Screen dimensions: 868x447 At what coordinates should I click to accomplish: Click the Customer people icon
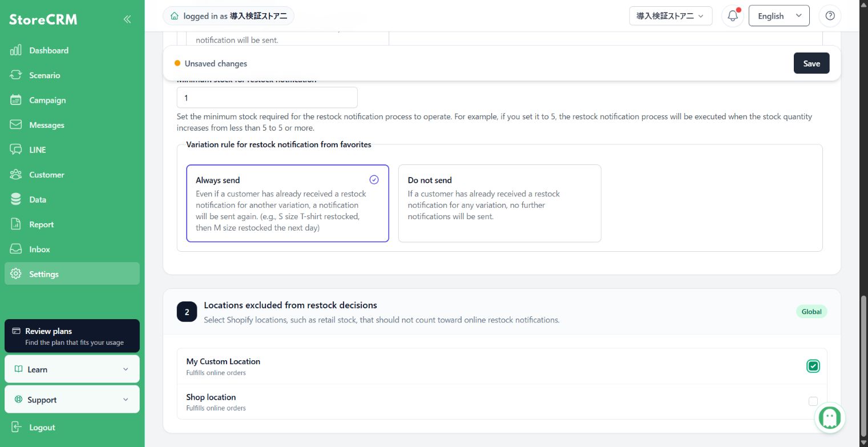click(16, 175)
